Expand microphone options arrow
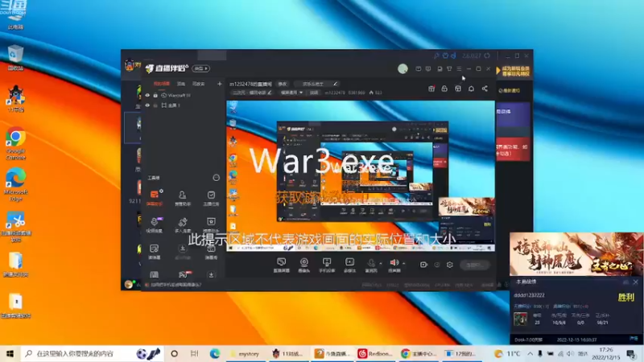Viewport: 644px width, 362px height. tap(381, 264)
